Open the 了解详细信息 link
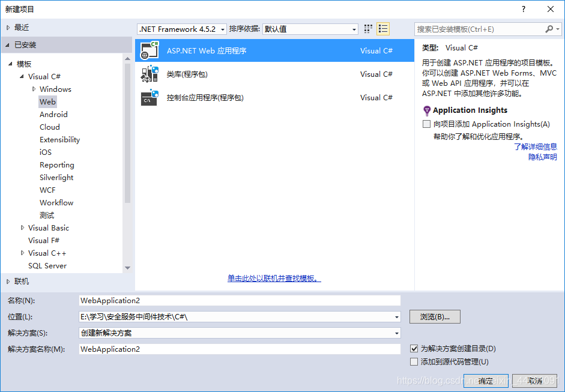 (x=536, y=146)
